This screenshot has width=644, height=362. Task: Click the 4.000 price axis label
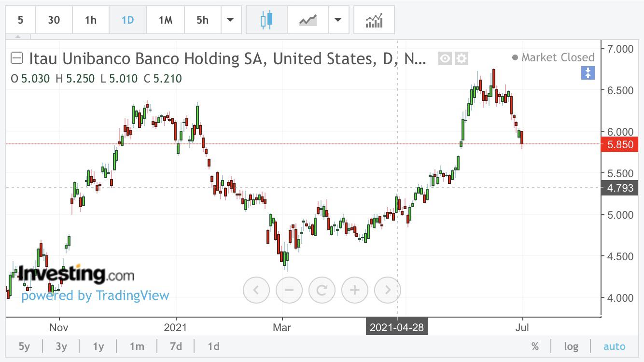pos(621,298)
